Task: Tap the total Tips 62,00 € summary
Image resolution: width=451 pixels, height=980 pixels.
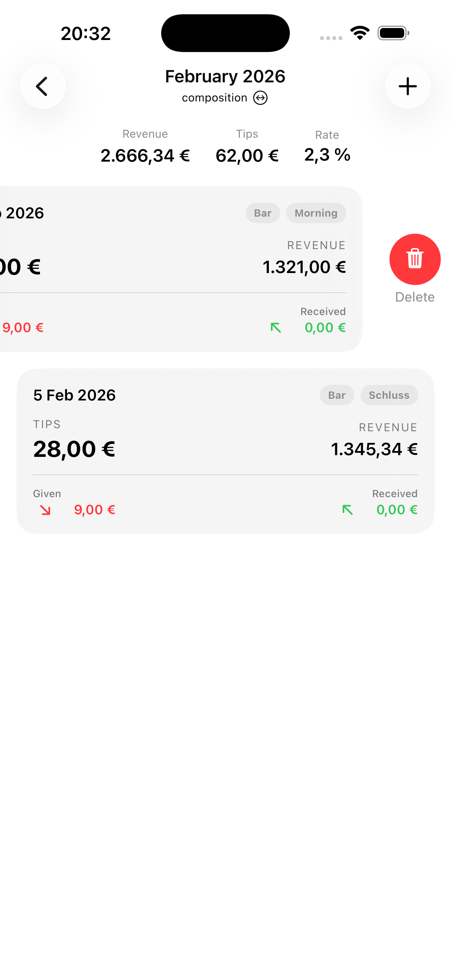Action: [247, 155]
